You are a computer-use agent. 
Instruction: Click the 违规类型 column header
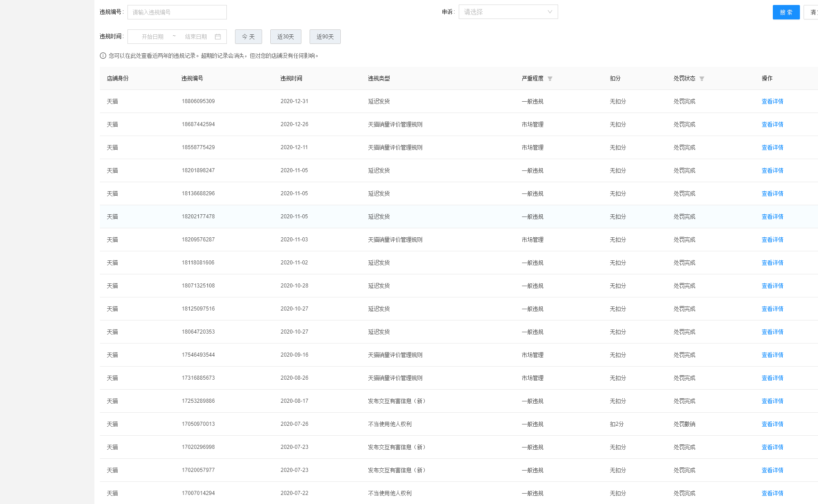[x=379, y=78]
